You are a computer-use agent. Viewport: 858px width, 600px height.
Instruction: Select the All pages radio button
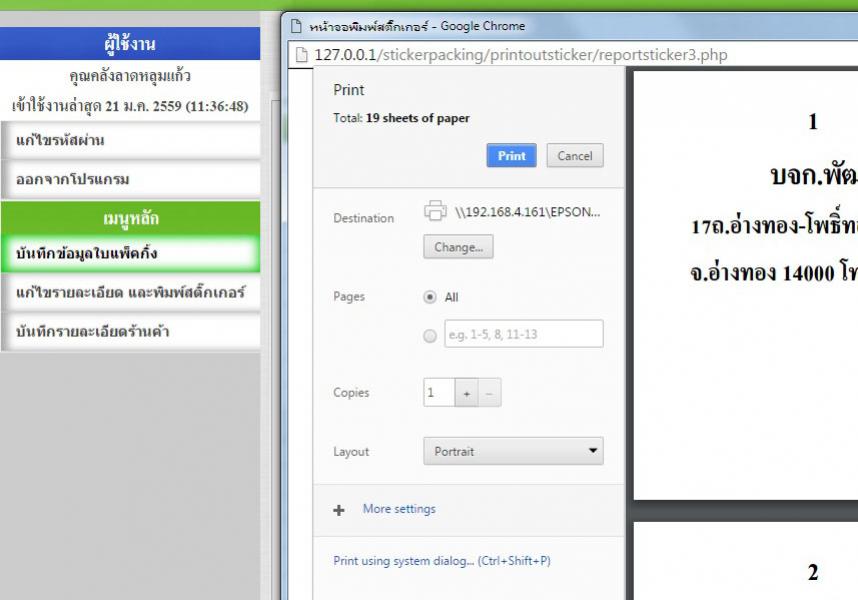(x=430, y=297)
